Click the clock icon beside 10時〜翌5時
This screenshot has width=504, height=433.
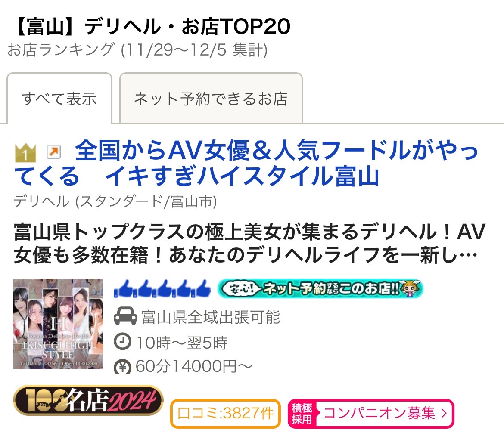pos(122,342)
